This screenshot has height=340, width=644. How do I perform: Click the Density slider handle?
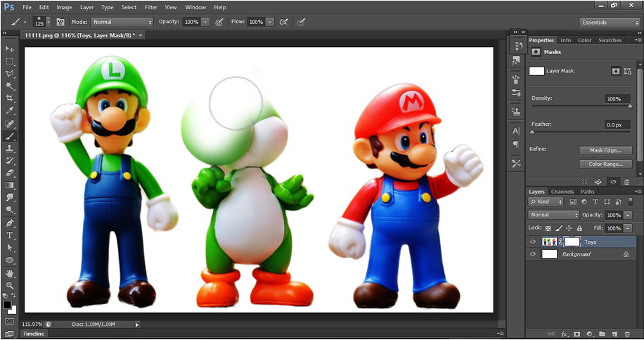pos(630,107)
